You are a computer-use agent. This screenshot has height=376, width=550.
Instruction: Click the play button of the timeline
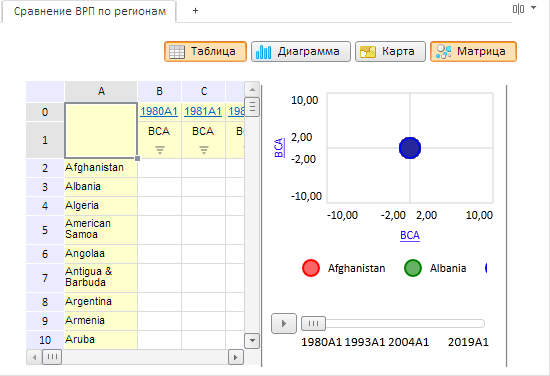[284, 323]
